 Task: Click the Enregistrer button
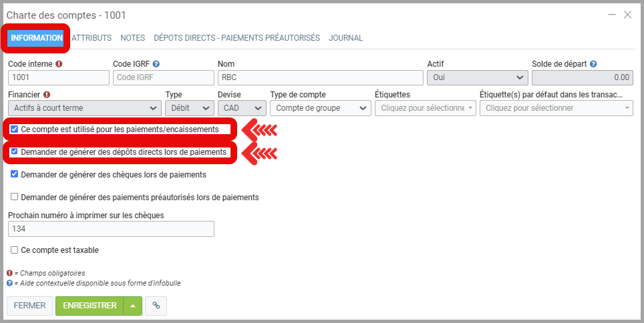(90, 306)
